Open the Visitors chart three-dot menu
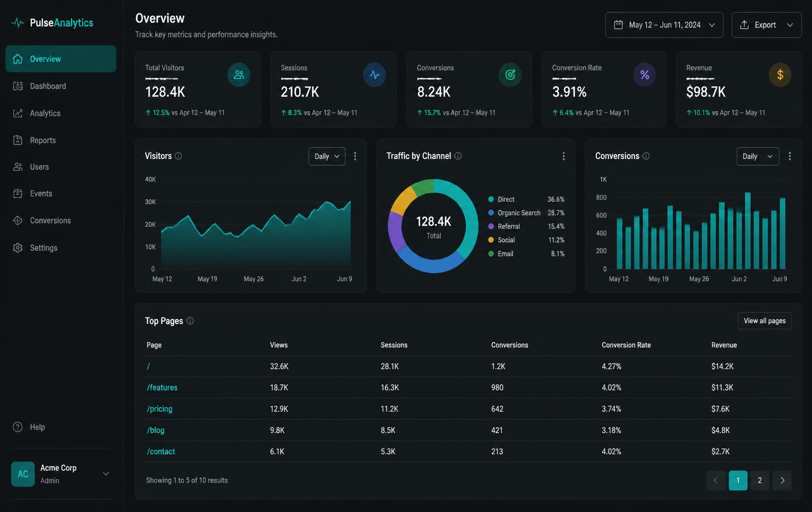Image resolution: width=812 pixels, height=512 pixels. pos(355,156)
